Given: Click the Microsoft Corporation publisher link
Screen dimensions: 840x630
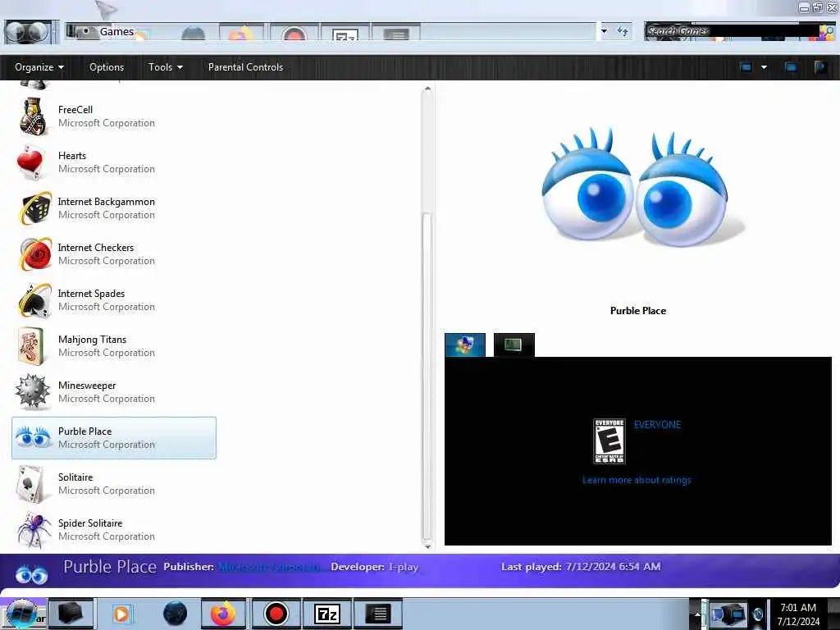Looking at the screenshot, I should tap(271, 567).
